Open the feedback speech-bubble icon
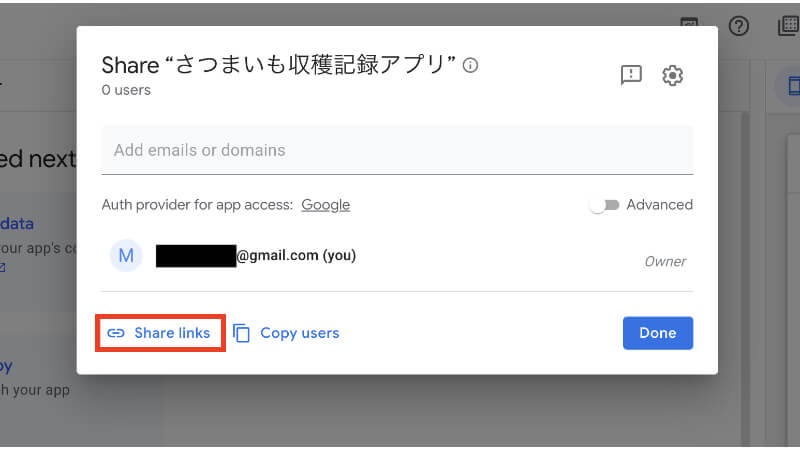Image resolution: width=800 pixels, height=450 pixels. pos(631,75)
